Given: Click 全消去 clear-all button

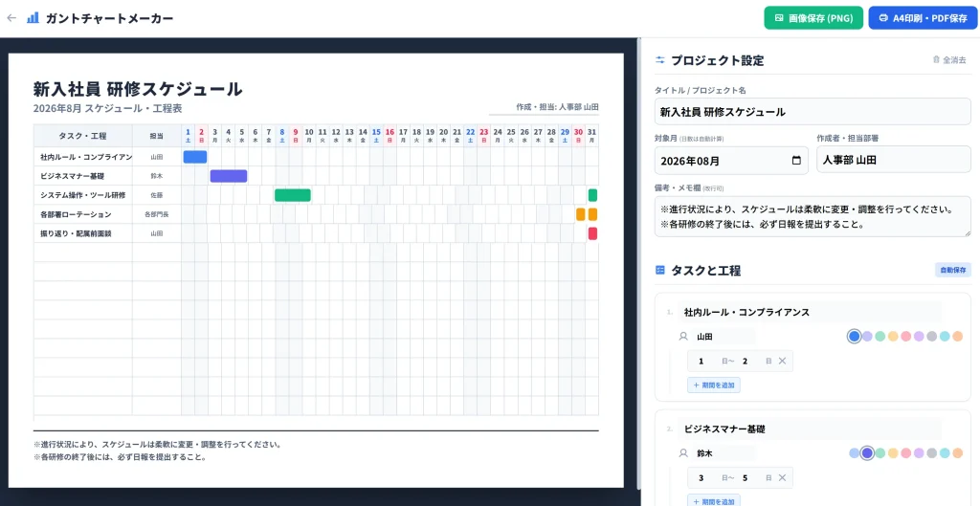Looking at the screenshot, I should pyautogui.click(x=949, y=60).
